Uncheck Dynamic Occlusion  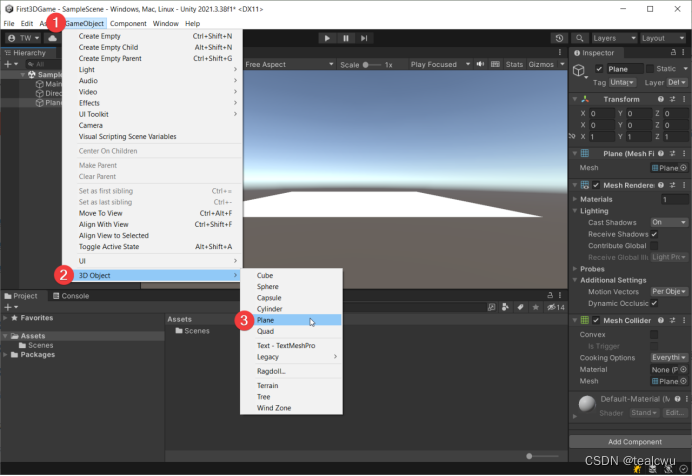[654, 303]
